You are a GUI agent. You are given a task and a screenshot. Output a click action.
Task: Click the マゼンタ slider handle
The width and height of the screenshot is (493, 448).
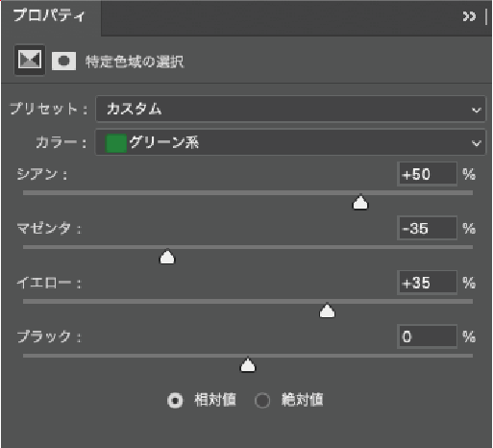tap(167, 257)
